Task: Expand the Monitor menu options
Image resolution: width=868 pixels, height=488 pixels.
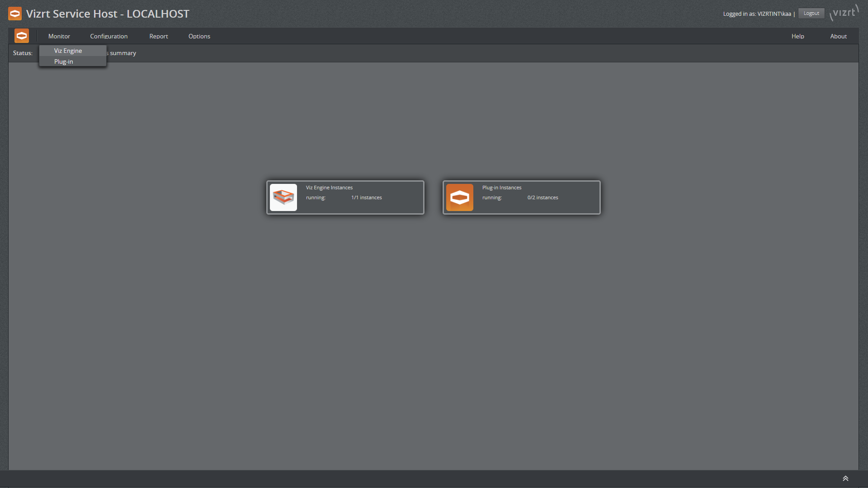Action: click(x=59, y=36)
